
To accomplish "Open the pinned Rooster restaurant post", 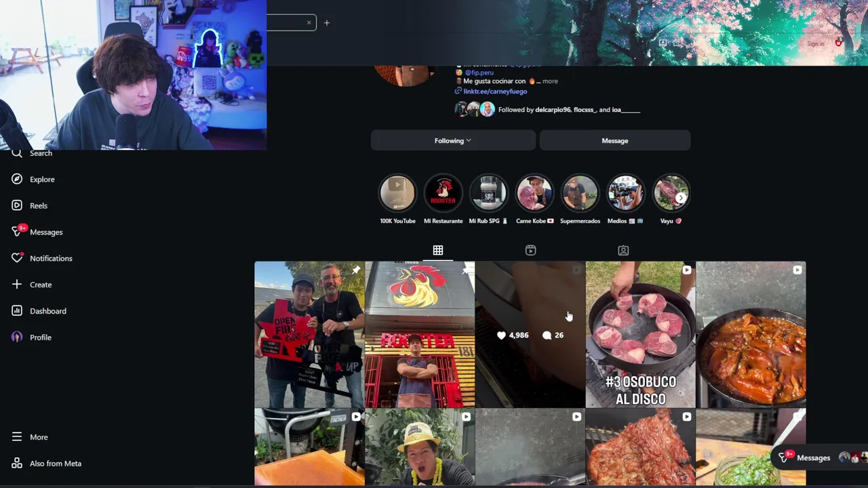I will 420,335.
